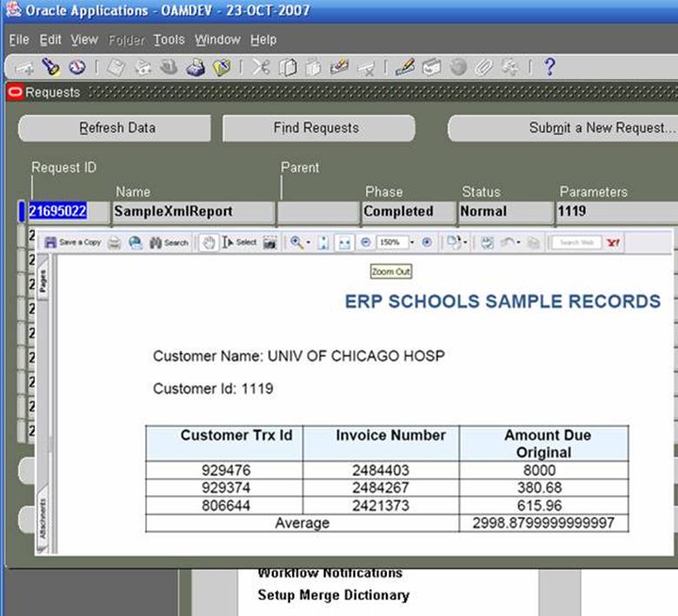Open the Pages side tab

pos(43,281)
